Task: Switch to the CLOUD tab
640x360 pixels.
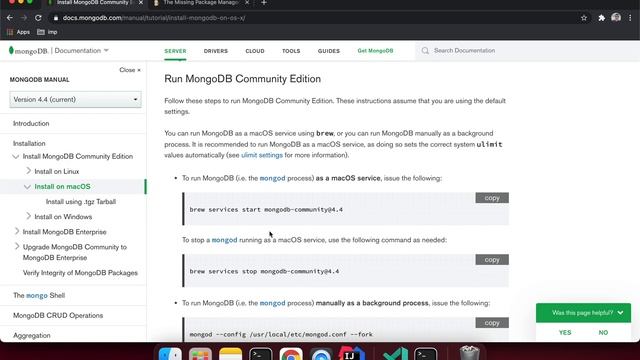Action: coord(255,51)
